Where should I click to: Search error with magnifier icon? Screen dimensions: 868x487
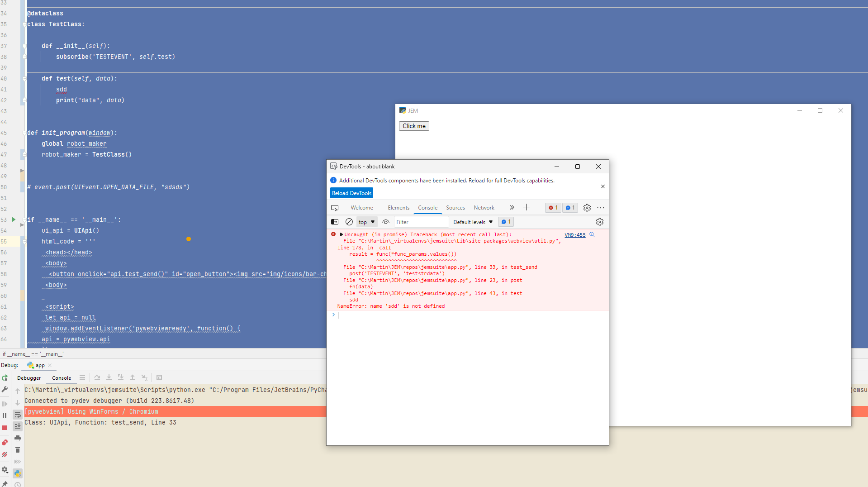pos(592,234)
